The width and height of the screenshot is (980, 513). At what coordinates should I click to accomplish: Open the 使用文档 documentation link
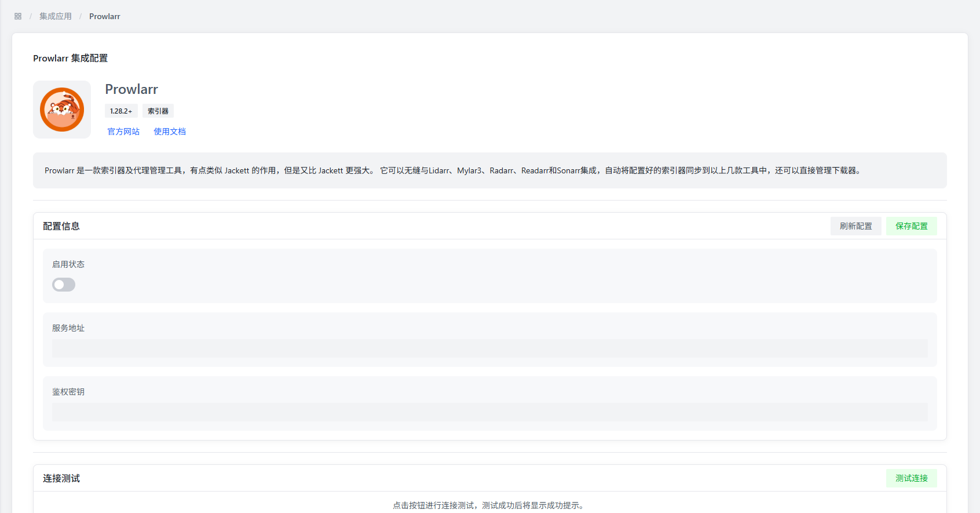click(x=170, y=132)
